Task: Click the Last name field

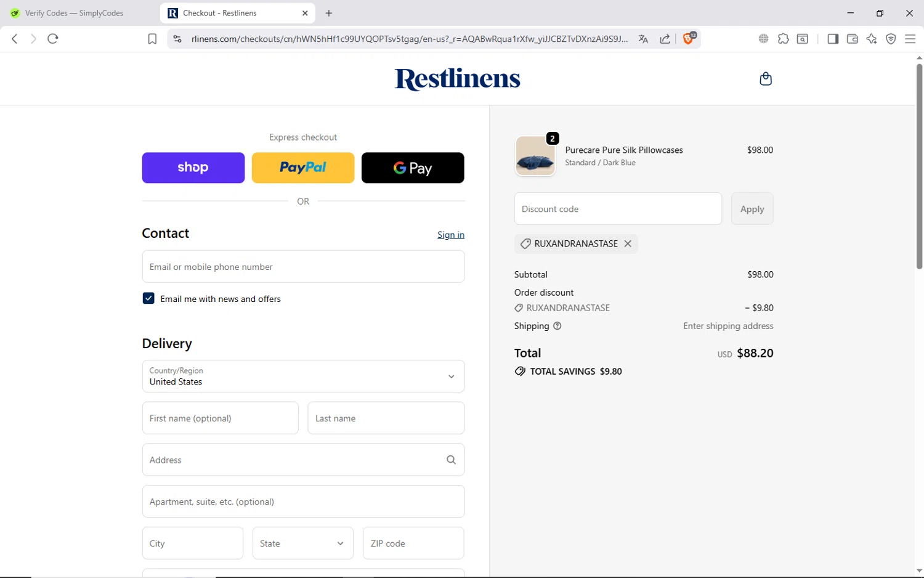Action: click(x=386, y=418)
